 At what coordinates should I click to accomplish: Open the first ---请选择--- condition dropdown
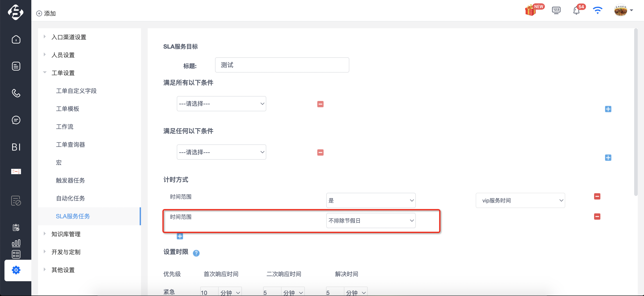(221, 104)
